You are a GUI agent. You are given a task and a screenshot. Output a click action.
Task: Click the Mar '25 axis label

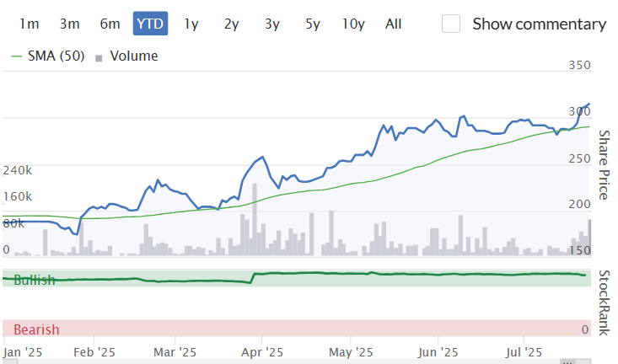[175, 352]
